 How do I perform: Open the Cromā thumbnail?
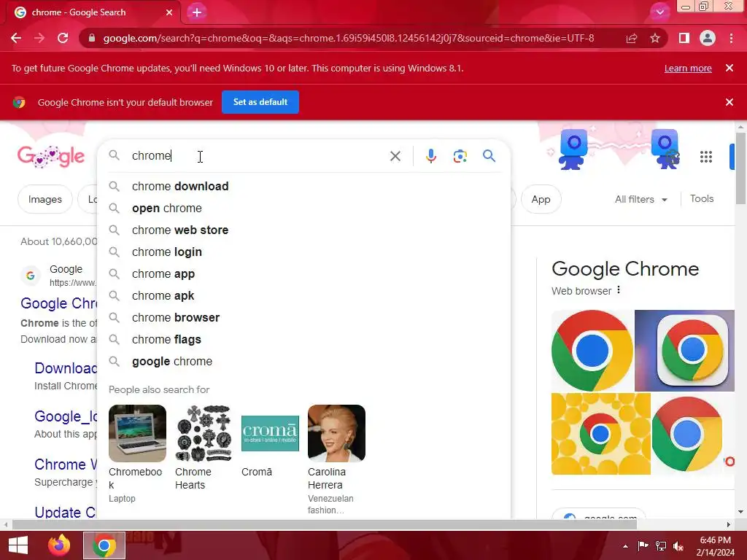tap(270, 433)
